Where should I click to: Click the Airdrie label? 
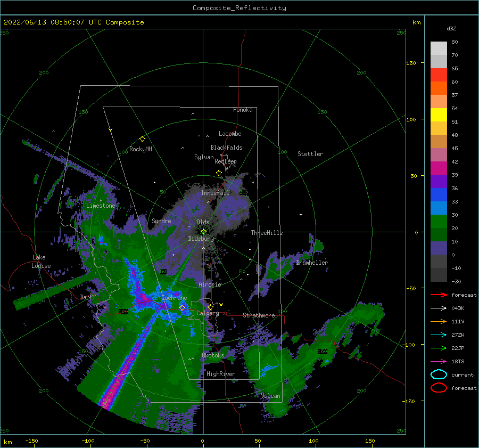pyautogui.click(x=210, y=284)
